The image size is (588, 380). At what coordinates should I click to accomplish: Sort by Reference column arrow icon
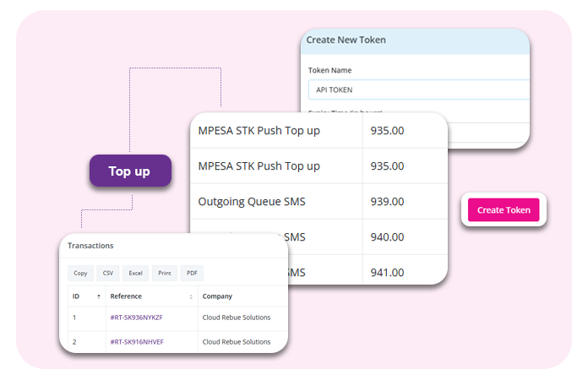191,296
